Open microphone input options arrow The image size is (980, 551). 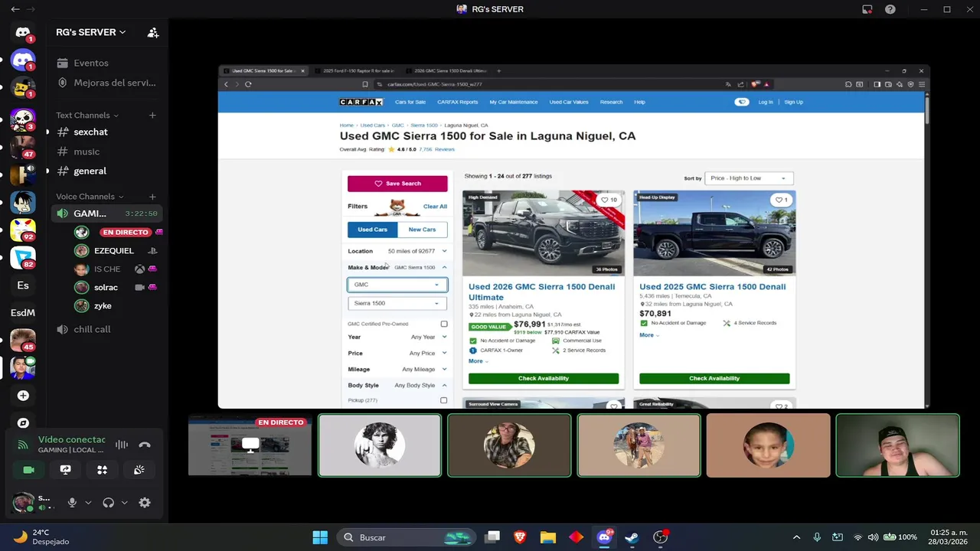(88, 503)
